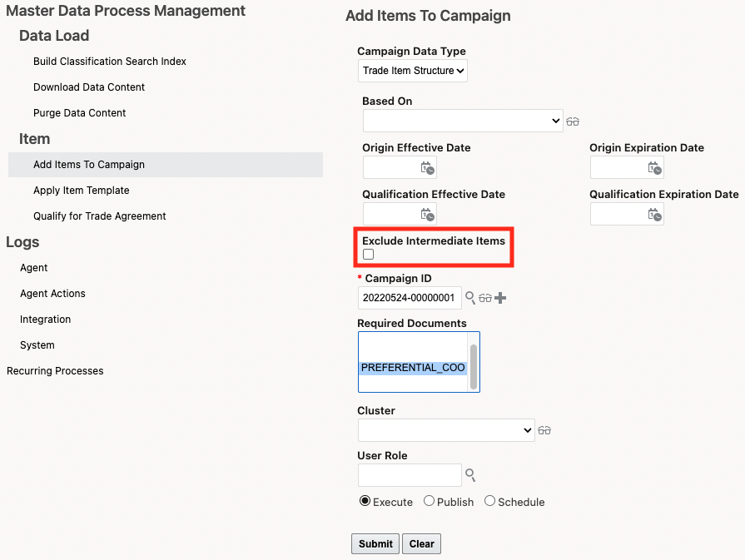
Task: Select the Publish radio button
Action: click(430, 501)
